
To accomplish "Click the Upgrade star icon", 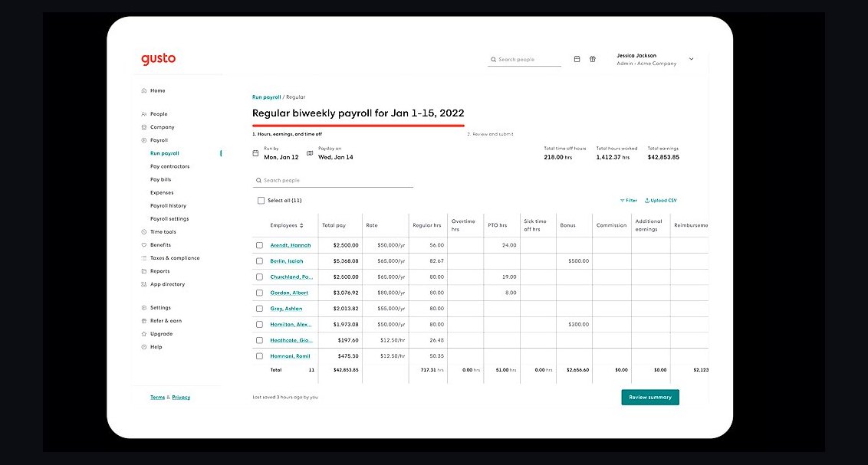I will 144,334.
